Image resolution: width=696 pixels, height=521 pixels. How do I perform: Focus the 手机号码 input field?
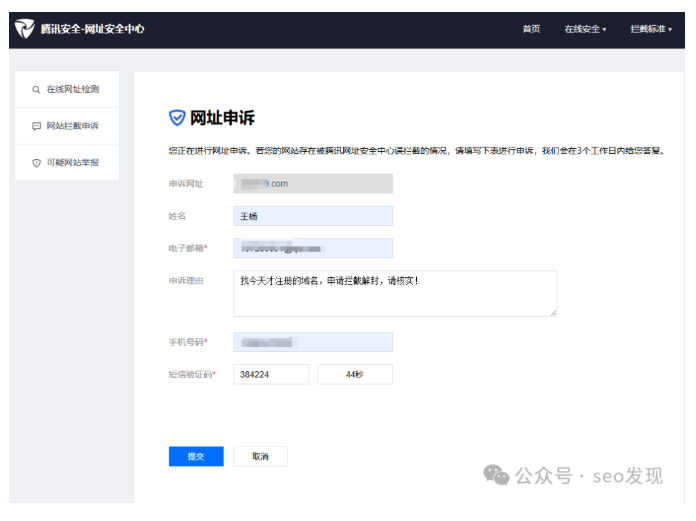tap(313, 342)
